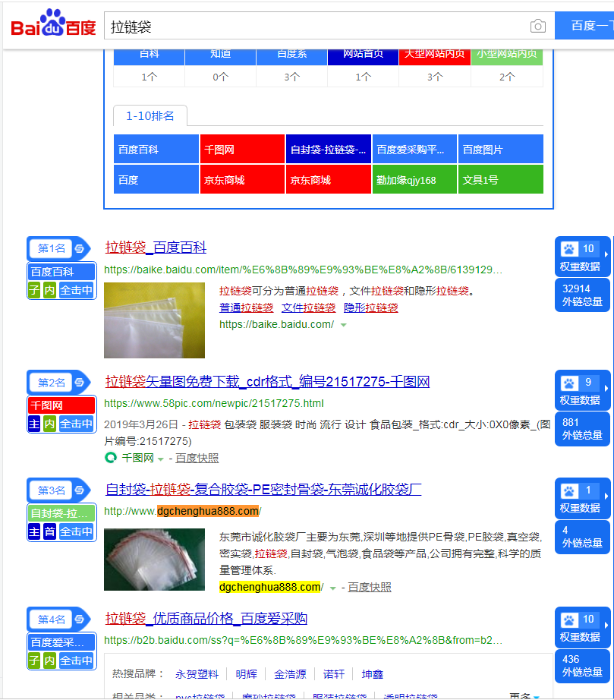Click the 子 tag under 第4名

coord(34,661)
